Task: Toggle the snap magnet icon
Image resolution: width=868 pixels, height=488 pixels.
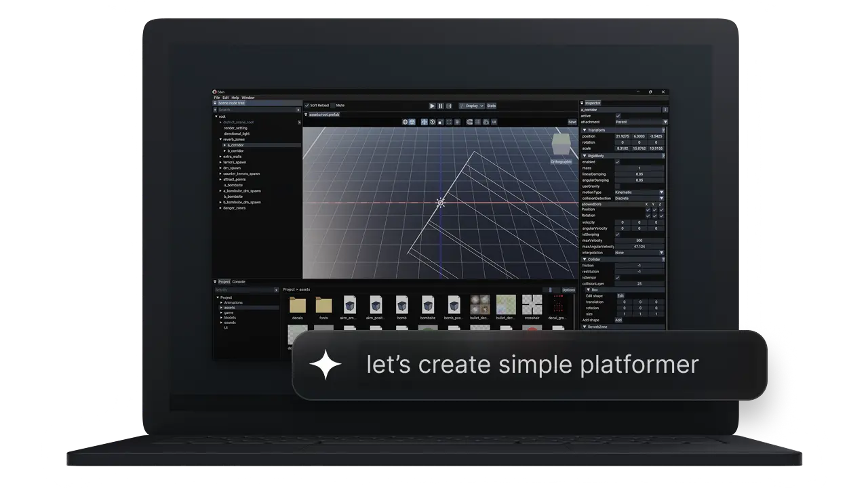Action: tap(469, 122)
